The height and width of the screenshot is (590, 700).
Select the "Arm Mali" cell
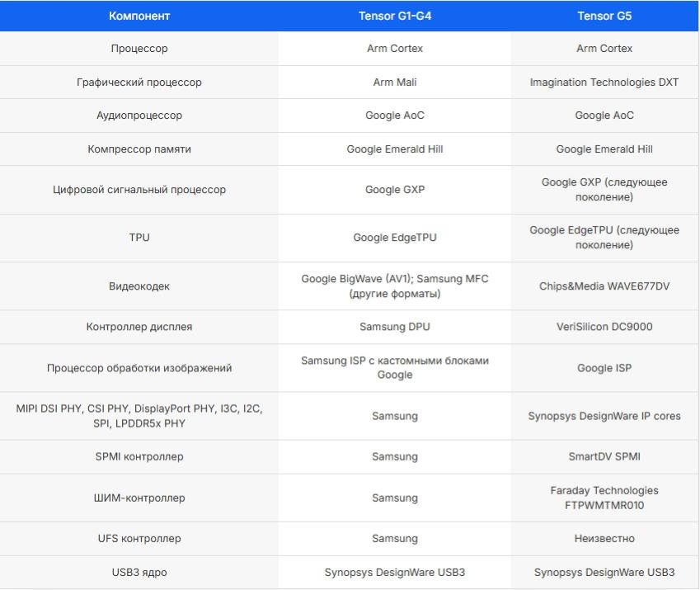pos(394,83)
